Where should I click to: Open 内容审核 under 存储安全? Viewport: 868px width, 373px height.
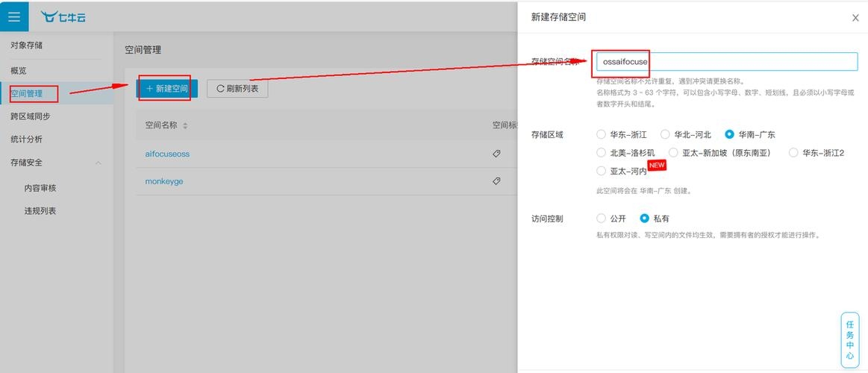pos(40,187)
